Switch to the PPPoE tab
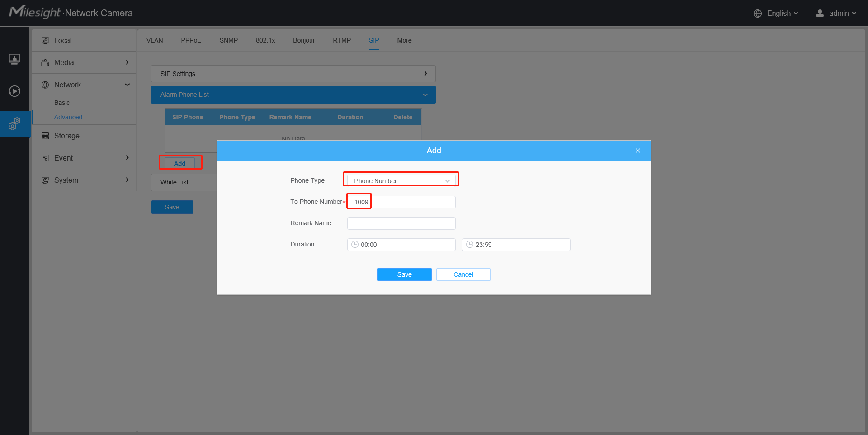The width and height of the screenshot is (868, 435). (x=191, y=40)
